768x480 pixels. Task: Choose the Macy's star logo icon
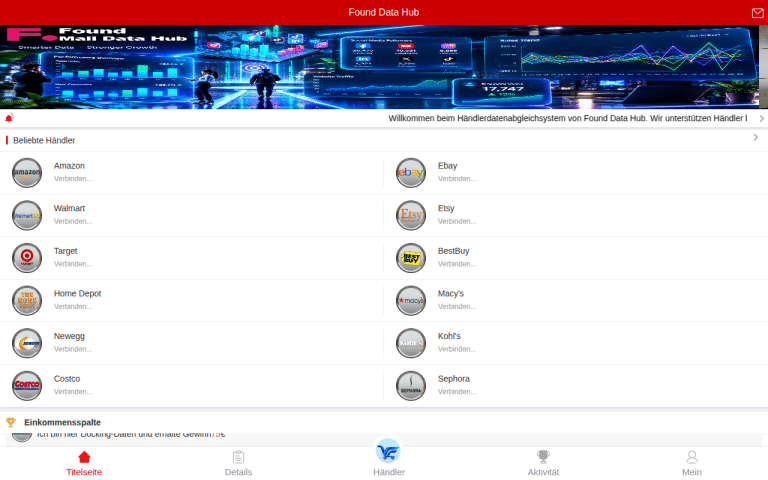(x=411, y=301)
